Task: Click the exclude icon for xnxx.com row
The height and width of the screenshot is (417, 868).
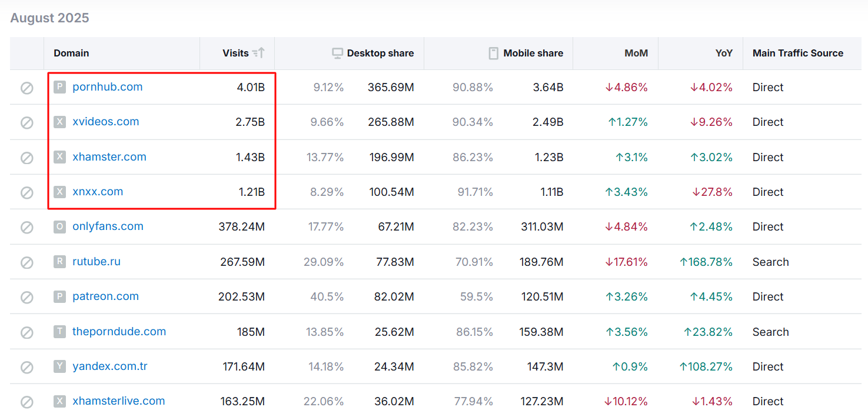Action: coord(27,192)
